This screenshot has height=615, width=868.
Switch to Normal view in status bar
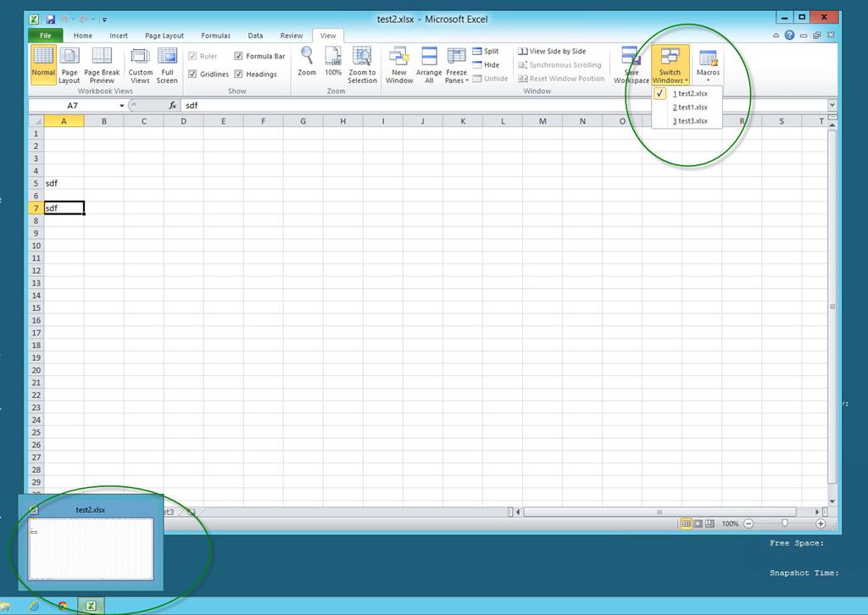pos(686,524)
